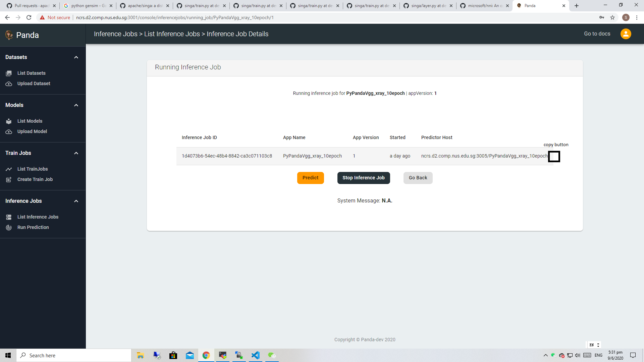Screen dimensions: 644x362
Task: Select the Run Prediction target icon
Action: [8, 227]
